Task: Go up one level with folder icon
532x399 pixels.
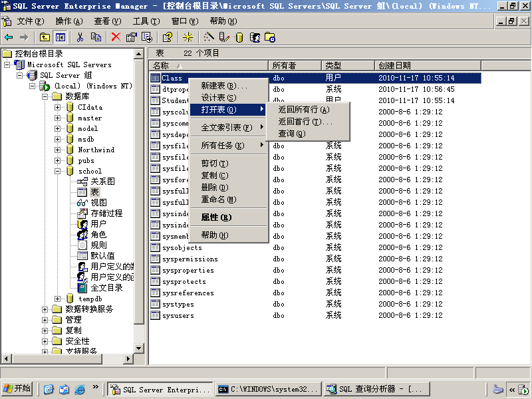Action: pyautogui.click(x=45, y=37)
